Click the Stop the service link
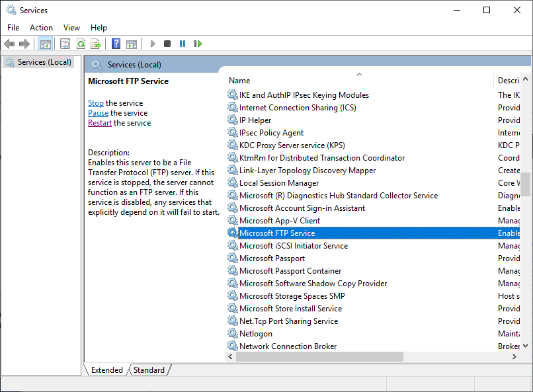This screenshot has height=392, width=533. click(x=96, y=103)
